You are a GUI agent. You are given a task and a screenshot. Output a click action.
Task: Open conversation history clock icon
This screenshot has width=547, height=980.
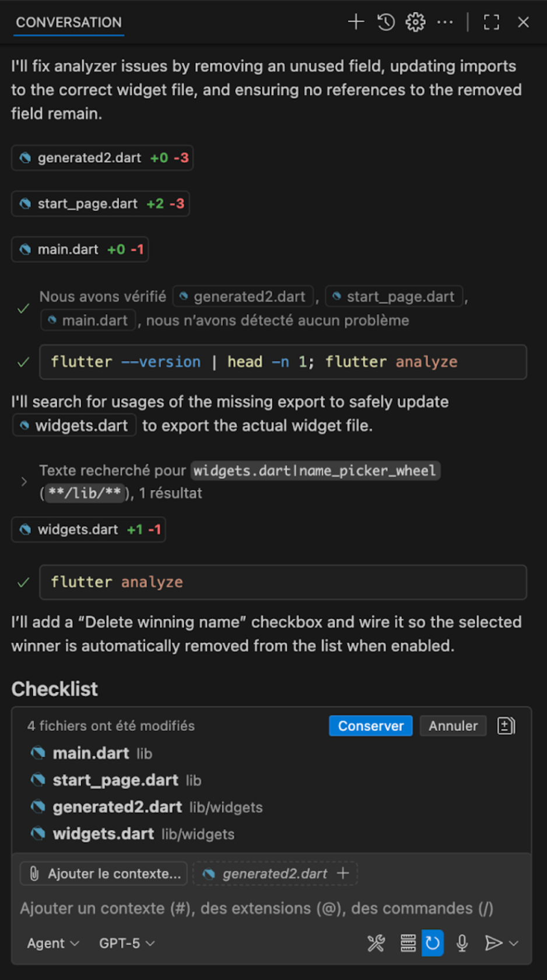point(385,22)
